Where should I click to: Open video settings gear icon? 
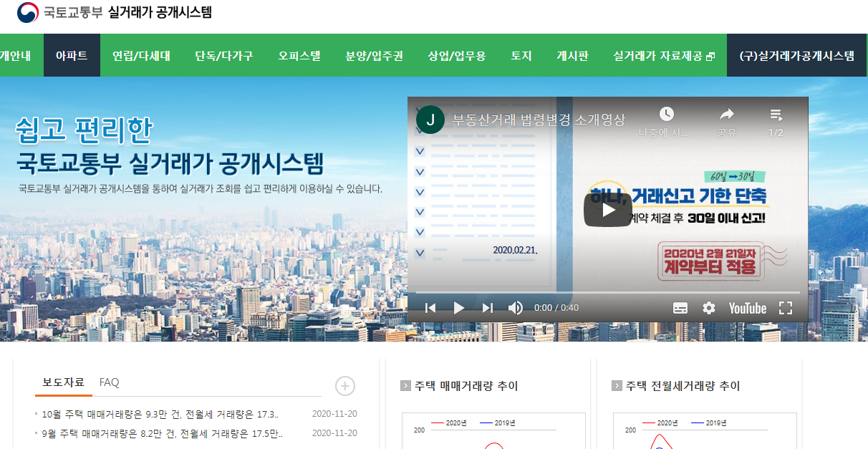tap(709, 308)
